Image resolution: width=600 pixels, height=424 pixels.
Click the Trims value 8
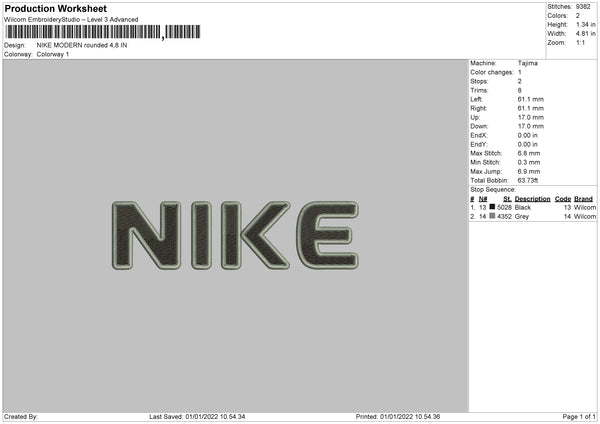520,91
